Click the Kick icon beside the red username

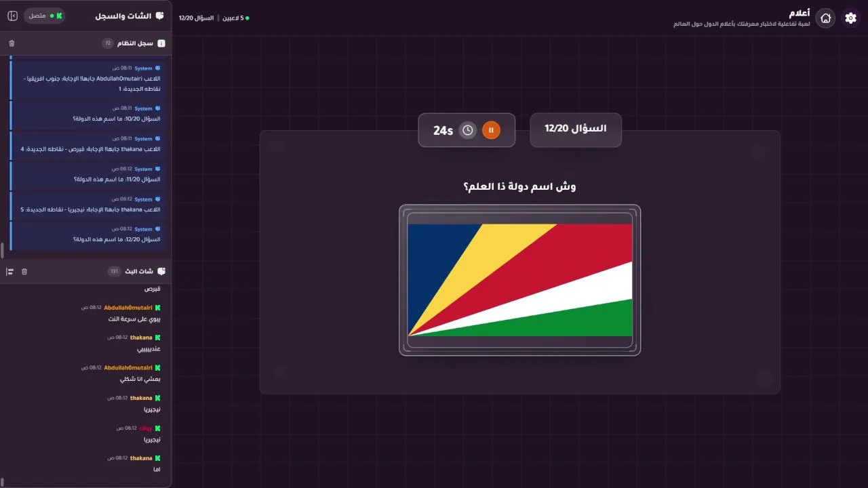157,428
